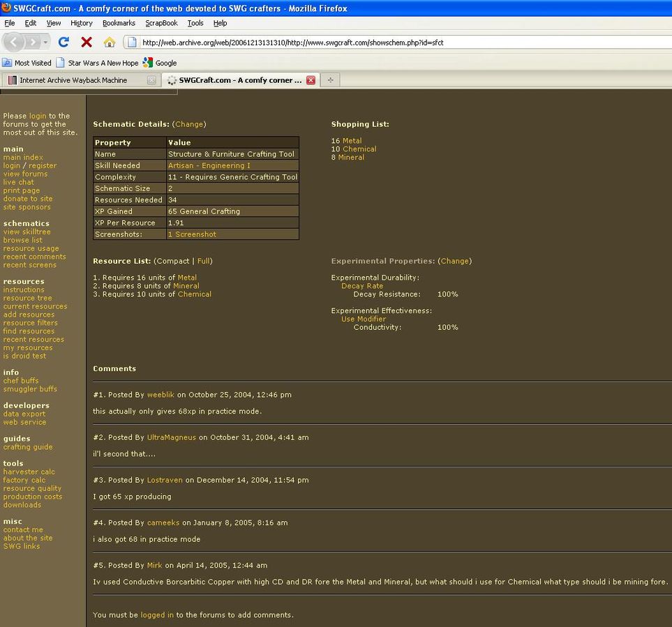The width and height of the screenshot is (672, 627).
Task: Switch resource list to Full view
Action: 204,261
